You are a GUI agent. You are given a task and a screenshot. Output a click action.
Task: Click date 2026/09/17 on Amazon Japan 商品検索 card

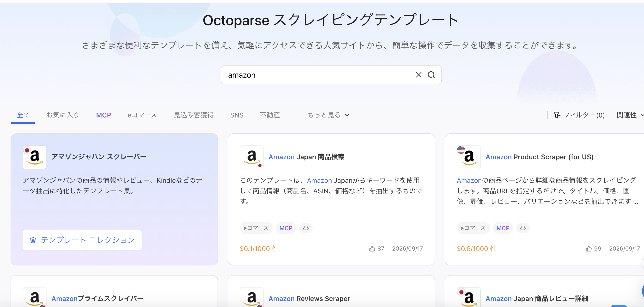tap(407, 248)
